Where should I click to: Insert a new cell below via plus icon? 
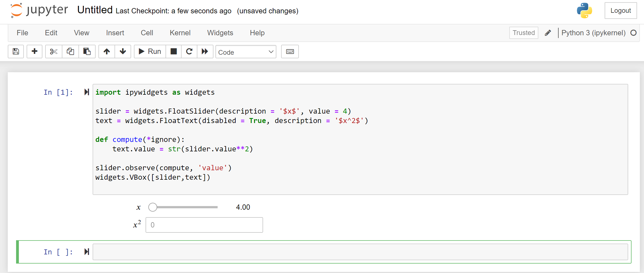[x=34, y=51]
